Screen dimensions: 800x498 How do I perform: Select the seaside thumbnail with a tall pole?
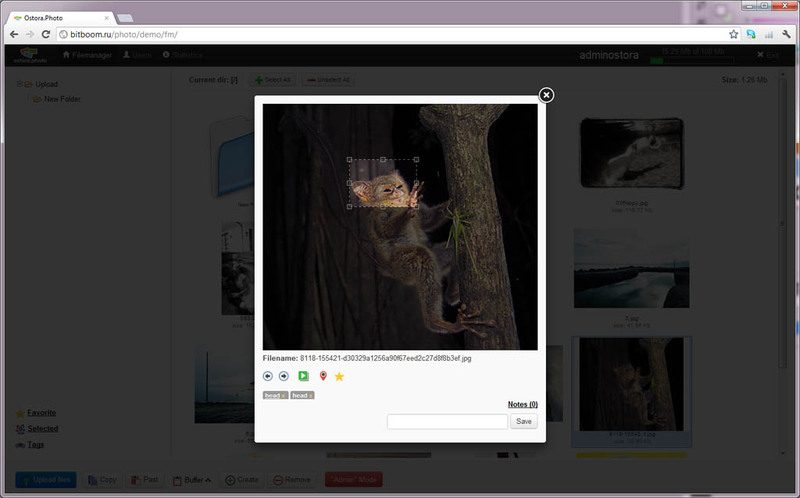click(x=224, y=386)
